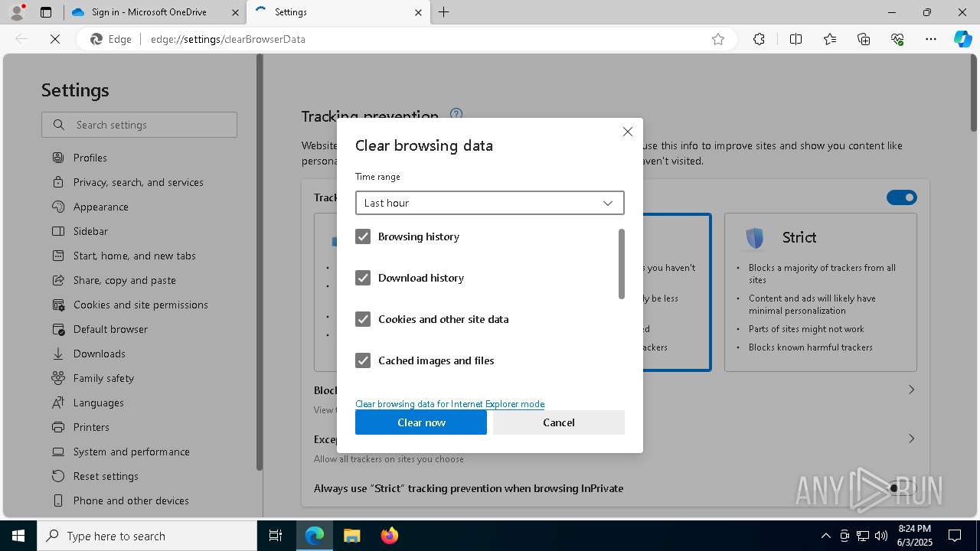Toggle the Tracking prevention switch
This screenshot has width=980, height=551.
pyautogui.click(x=901, y=197)
